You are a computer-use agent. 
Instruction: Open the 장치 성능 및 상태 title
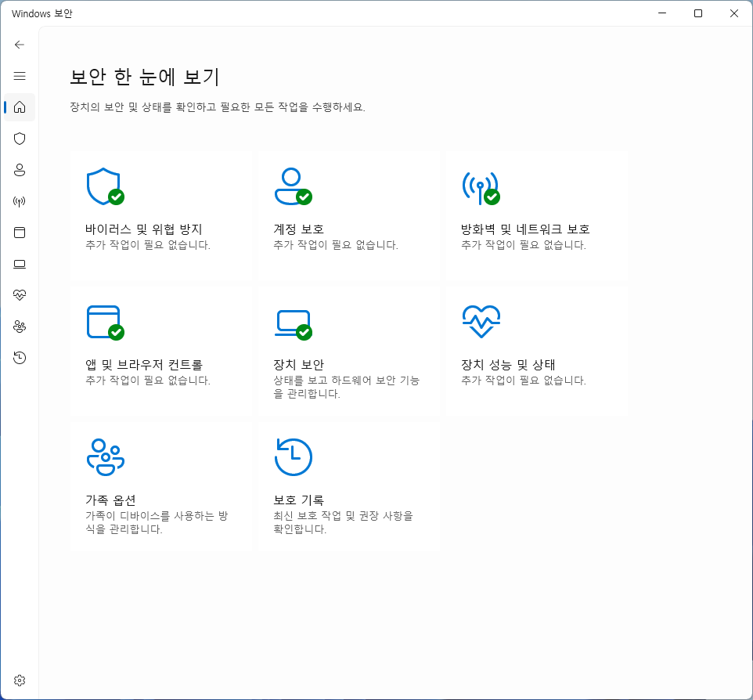pyautogui.click(x=507, y=365)
